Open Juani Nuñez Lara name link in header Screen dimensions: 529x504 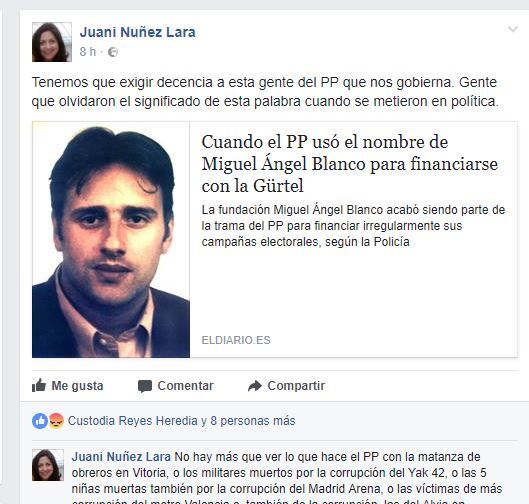pyautogui.click(x=137, y=32)
